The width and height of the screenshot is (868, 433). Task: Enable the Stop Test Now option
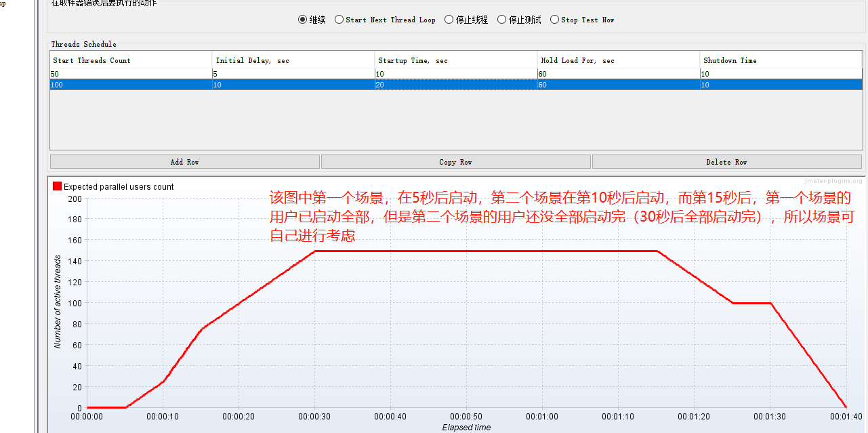tap(554, 19)
